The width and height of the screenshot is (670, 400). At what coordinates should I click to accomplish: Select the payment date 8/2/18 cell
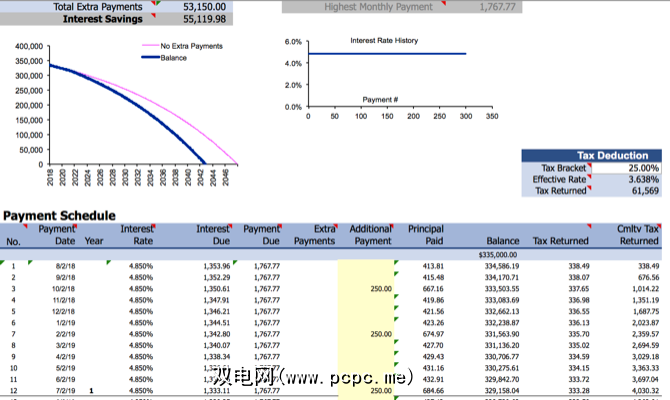coord(62,266)
